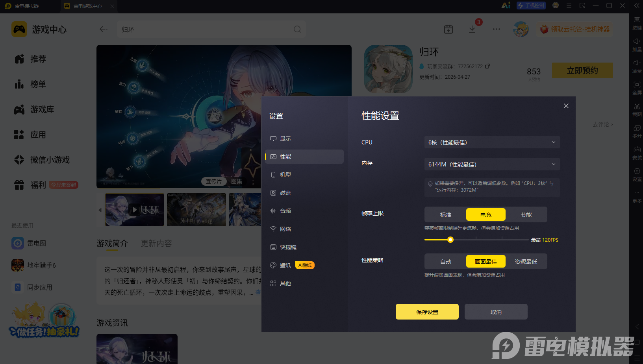Select 节能 frame rate mode
This screenshot has height=364, width=643.
click(x=526, y=215)
